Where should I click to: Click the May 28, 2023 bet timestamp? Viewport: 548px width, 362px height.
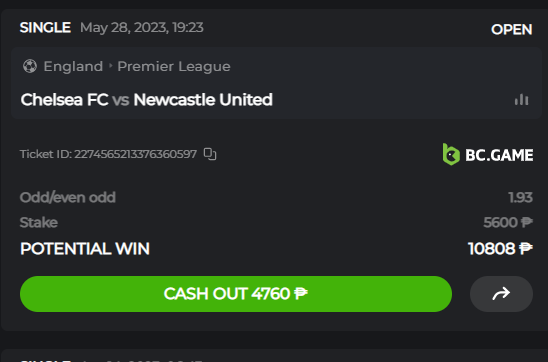pyautogui.click(x=142, y=28)
